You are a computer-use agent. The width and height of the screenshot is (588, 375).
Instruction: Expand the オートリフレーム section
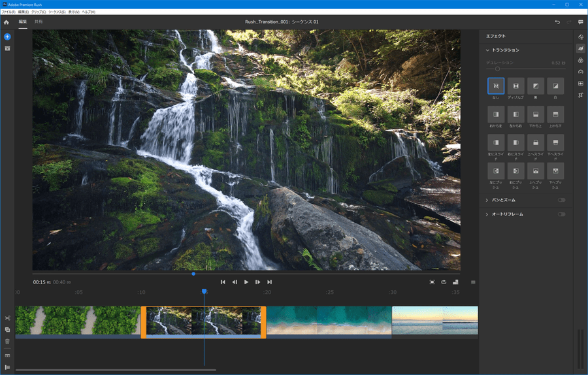click(487, 214)
